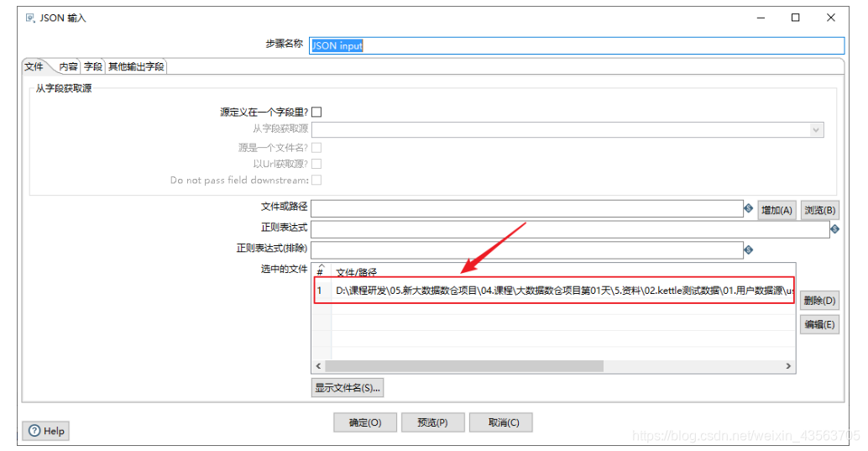Image resolution: width=868 pixels, height=451 pixels.
Task: Click the file list scroll left arrow
Action: click(x=318, y=366)
